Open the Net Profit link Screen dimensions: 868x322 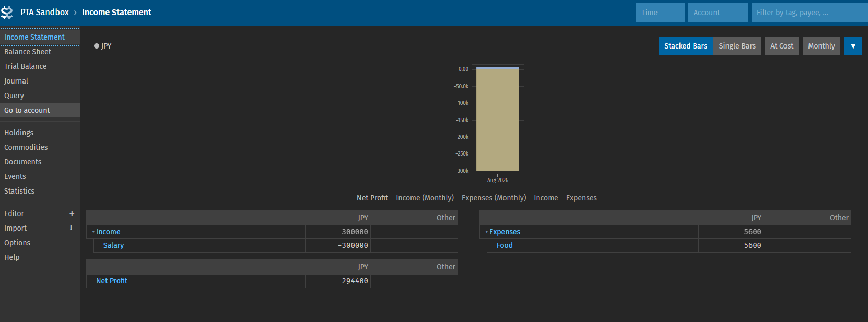pyautogui.click(x=112, y=281)
